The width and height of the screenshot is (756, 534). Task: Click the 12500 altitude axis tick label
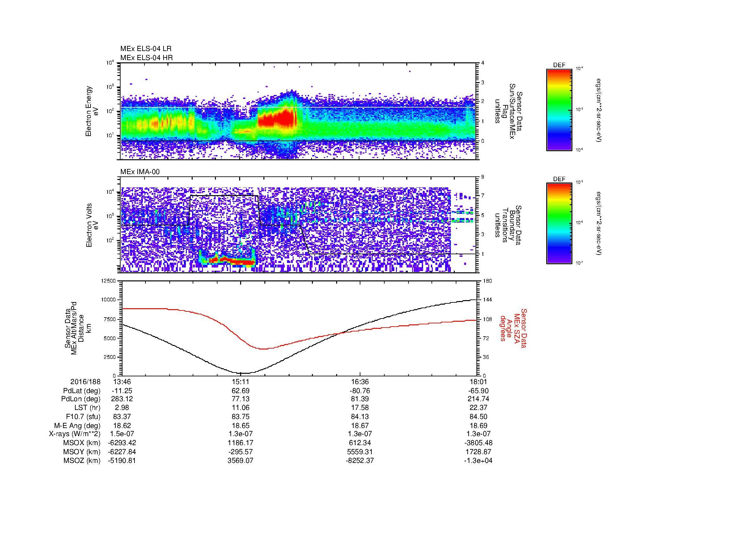[109, 281]
